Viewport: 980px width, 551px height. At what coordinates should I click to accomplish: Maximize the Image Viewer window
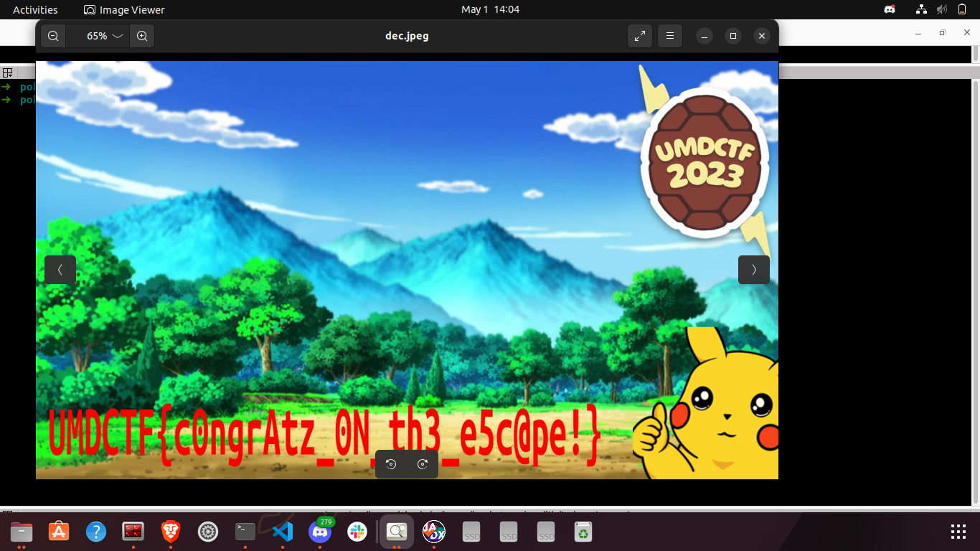pos(733,36)
